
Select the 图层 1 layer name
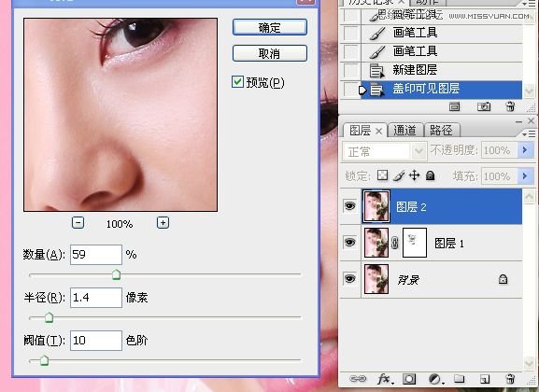click(449, 244)
